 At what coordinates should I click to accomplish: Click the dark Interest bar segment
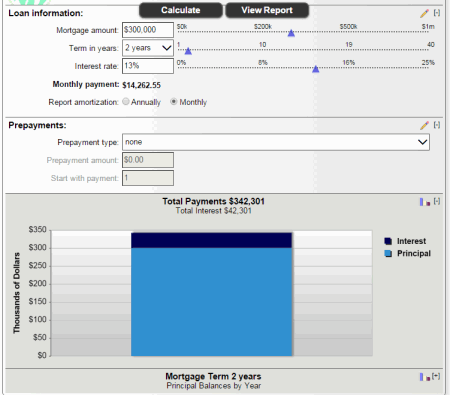click(x=212, y=240)
